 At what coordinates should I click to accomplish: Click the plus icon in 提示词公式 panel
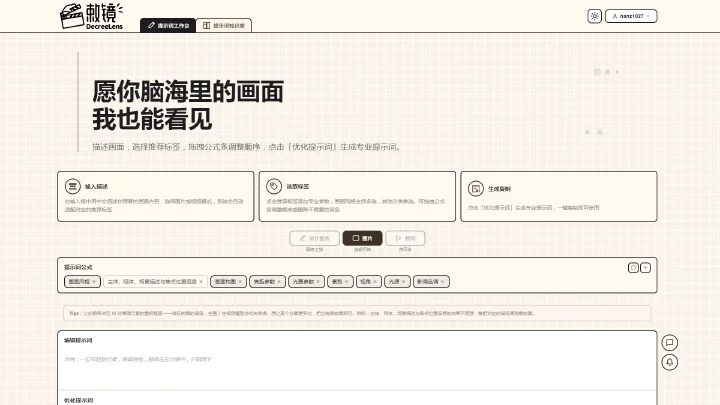click(x=645, y=268)
